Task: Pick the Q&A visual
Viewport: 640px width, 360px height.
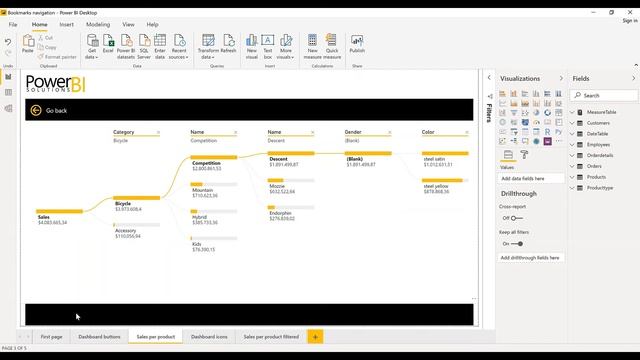Action: 525,141
